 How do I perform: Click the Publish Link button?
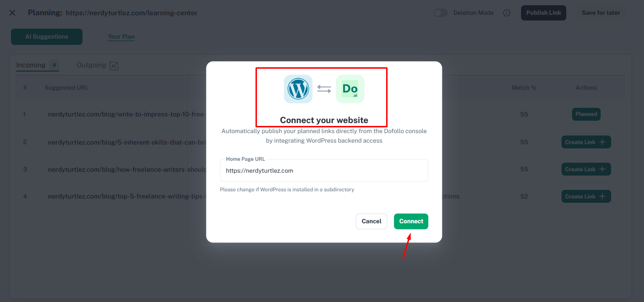(543, 13)
